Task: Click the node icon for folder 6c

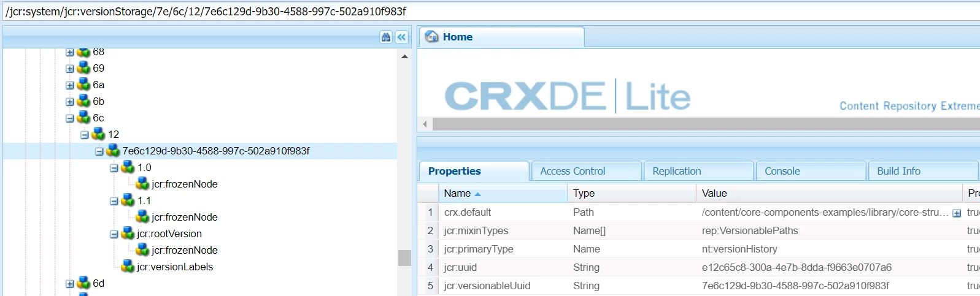Action: 83,118
